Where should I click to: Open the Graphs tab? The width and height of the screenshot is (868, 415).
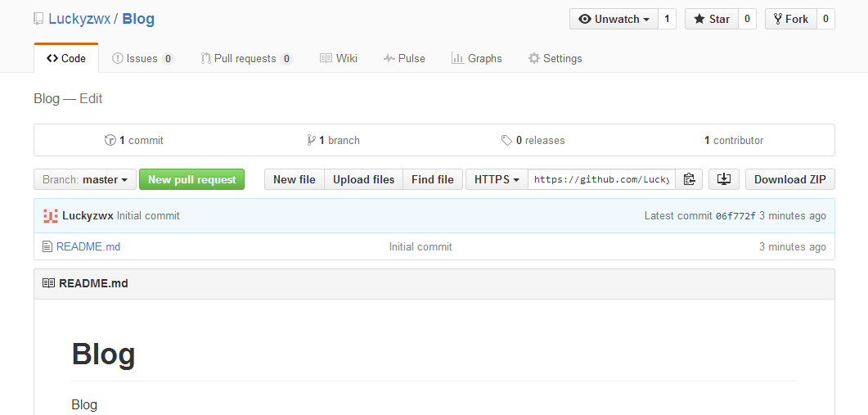(477, 58)
